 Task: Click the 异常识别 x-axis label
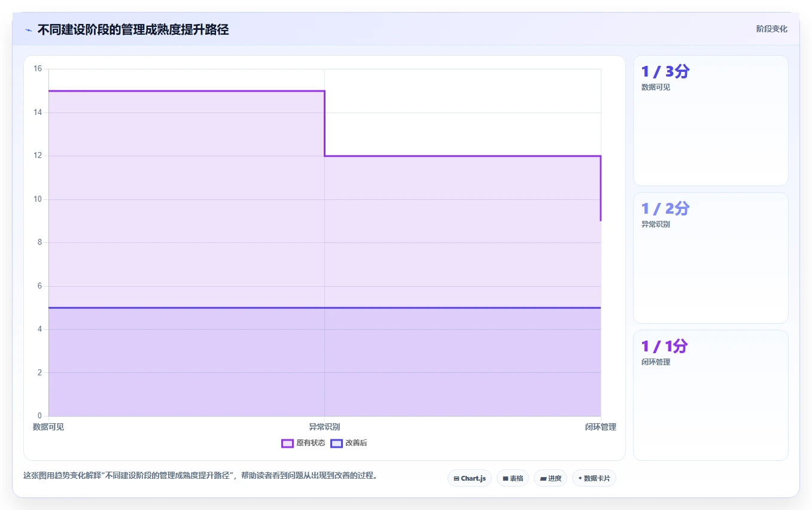click(324, 427)
